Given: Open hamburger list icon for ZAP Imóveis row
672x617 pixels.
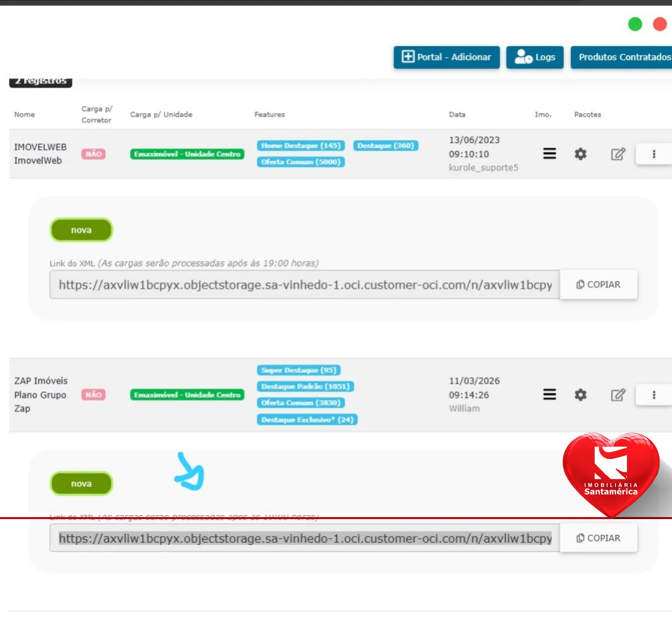Looking at the screenshot, I should click(549, 395).
